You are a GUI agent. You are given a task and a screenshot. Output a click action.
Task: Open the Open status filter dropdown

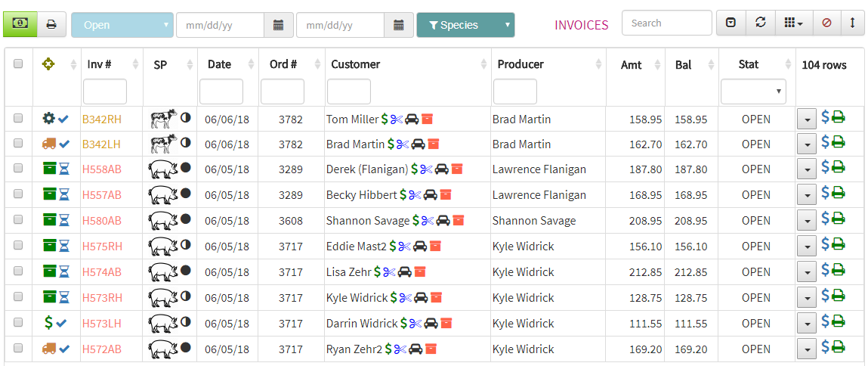point(122,25)
